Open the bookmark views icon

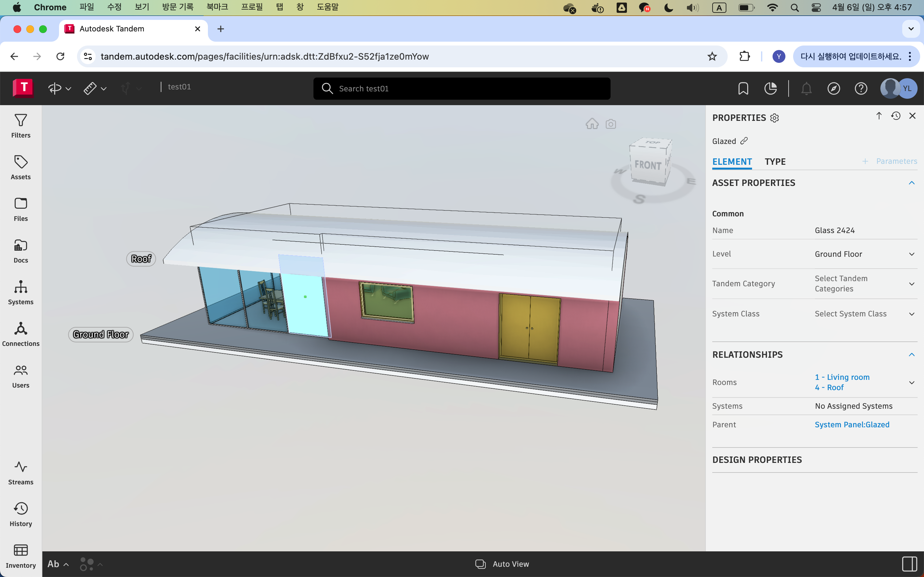pyautogui.click(x=743, y=88)
